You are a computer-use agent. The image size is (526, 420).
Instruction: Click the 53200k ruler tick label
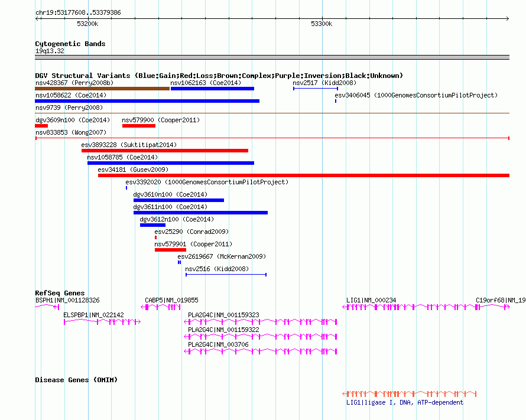click(87, 24)
